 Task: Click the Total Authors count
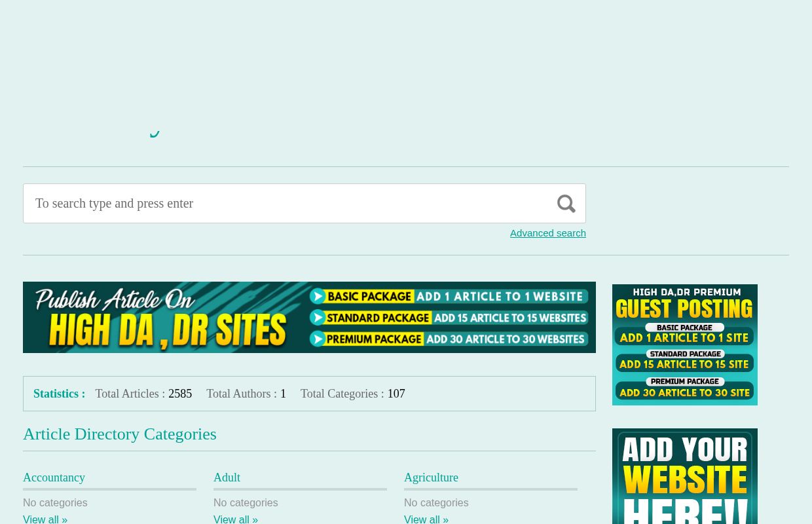tap(283, 394)
